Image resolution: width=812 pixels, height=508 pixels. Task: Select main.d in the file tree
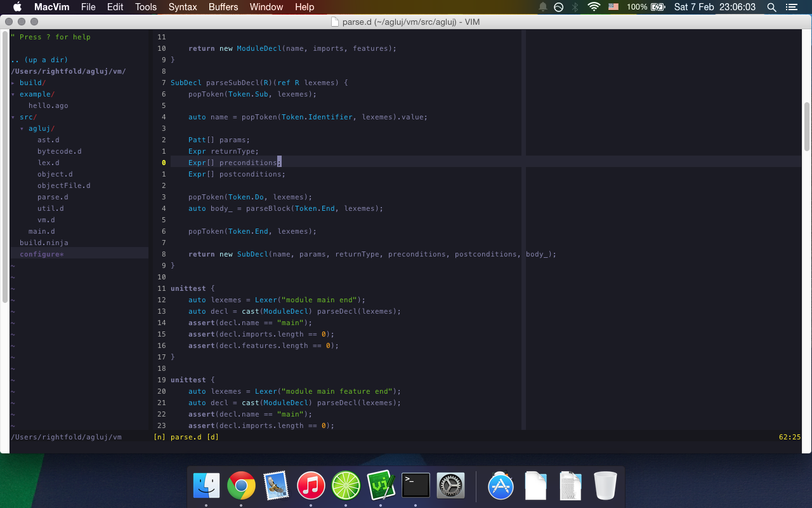coord(42,231)
